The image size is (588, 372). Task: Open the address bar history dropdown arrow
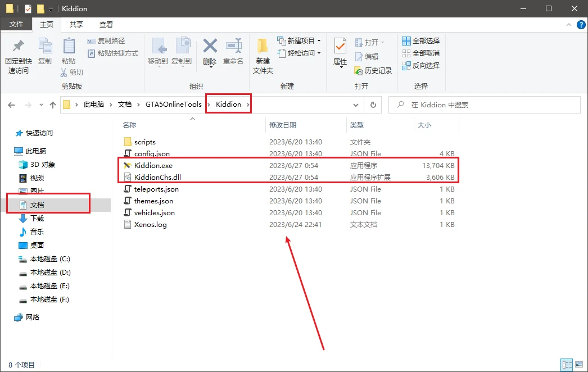click(355, 105)
